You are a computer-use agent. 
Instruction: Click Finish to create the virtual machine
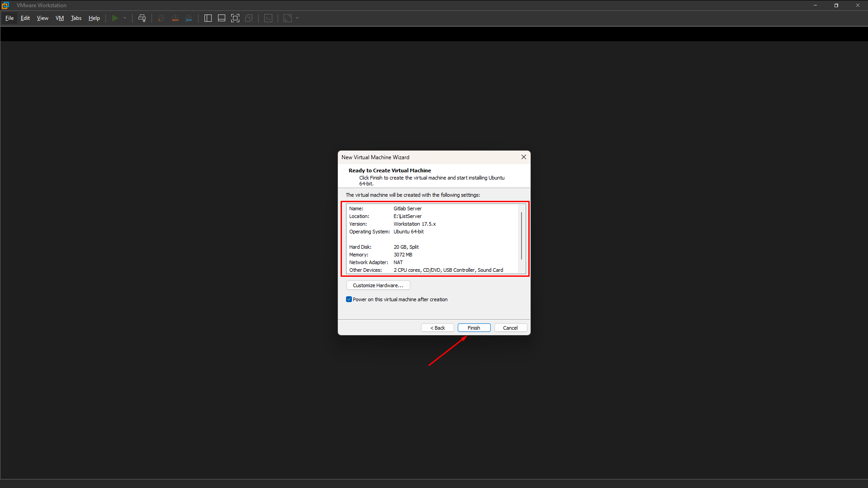(x=474, y=328)
